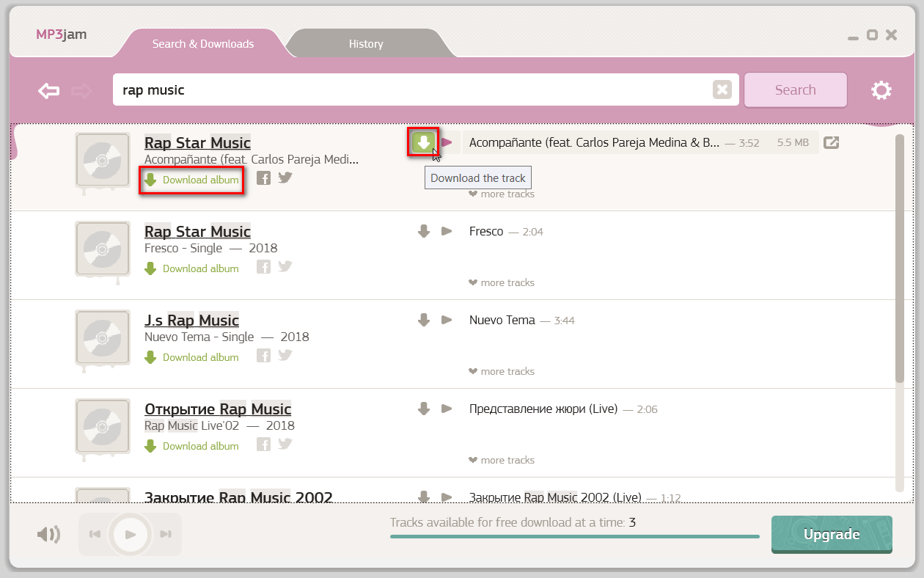Screen dimensions: 924x578
Task: Expand more tracks under Fresco
Action: (x=502, y=283)
